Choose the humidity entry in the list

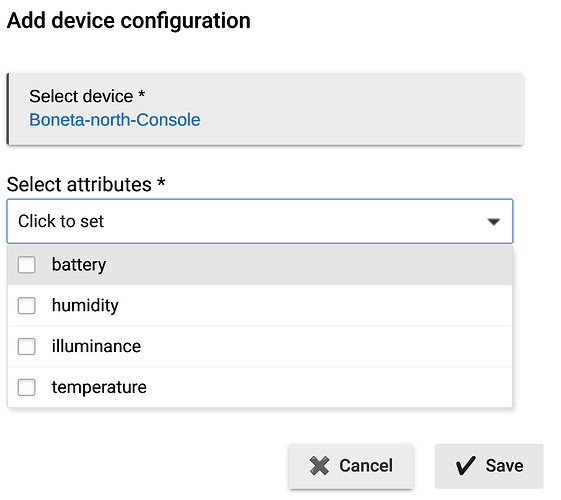[85, 305]
